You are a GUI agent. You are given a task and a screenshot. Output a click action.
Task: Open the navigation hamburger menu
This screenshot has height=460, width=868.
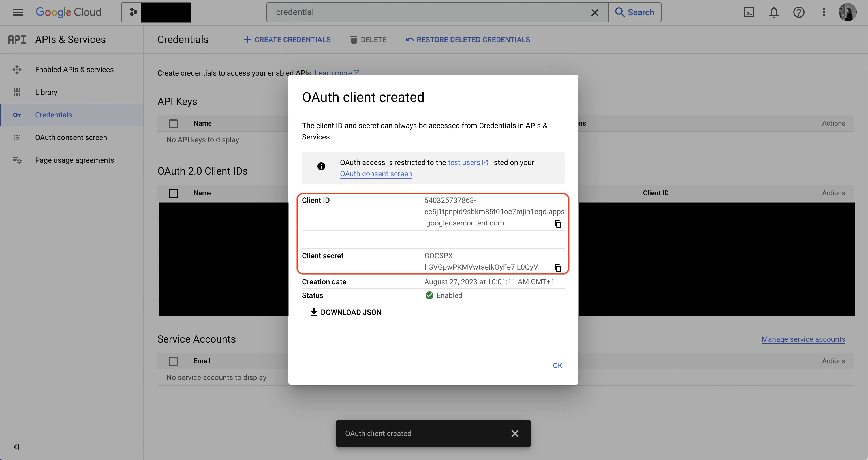[x=18, y=12]
